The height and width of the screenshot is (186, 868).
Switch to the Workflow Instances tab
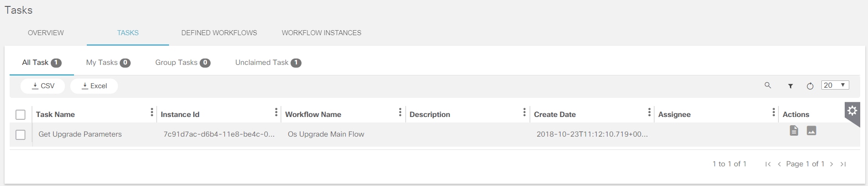pyautogui.click(x=321, y=33)
